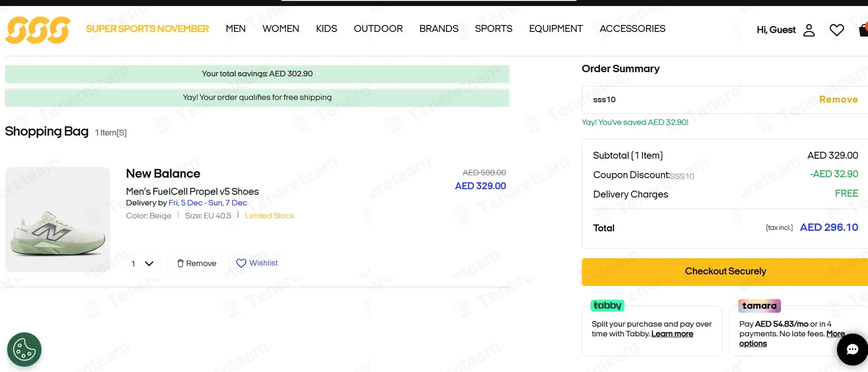Click the delivery date Fri, 5 Dec - Sun, 7 Dec
Image resolution: width=868 pixels, height=372 pixels.
tap(208, 203)
